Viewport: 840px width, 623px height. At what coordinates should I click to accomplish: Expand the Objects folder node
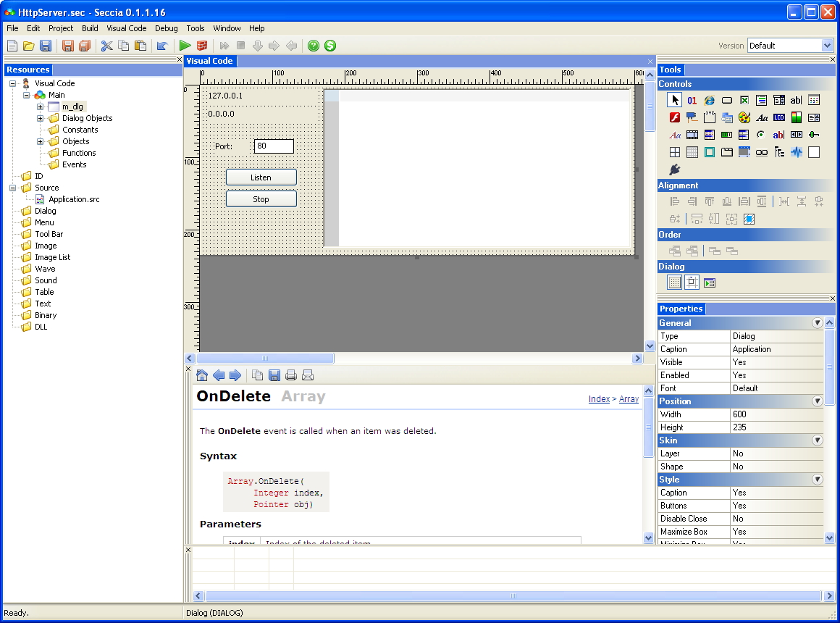pos(40,141)
